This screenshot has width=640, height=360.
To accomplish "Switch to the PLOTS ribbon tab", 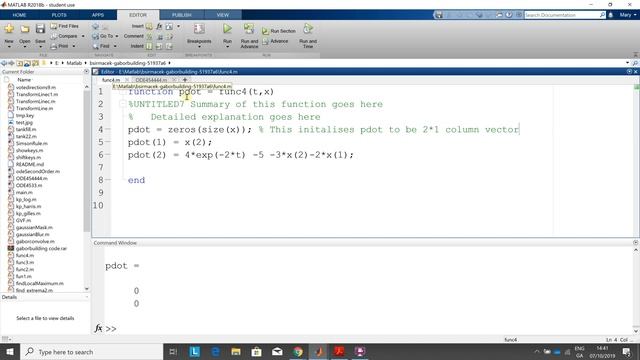I will tap(59, 15).
